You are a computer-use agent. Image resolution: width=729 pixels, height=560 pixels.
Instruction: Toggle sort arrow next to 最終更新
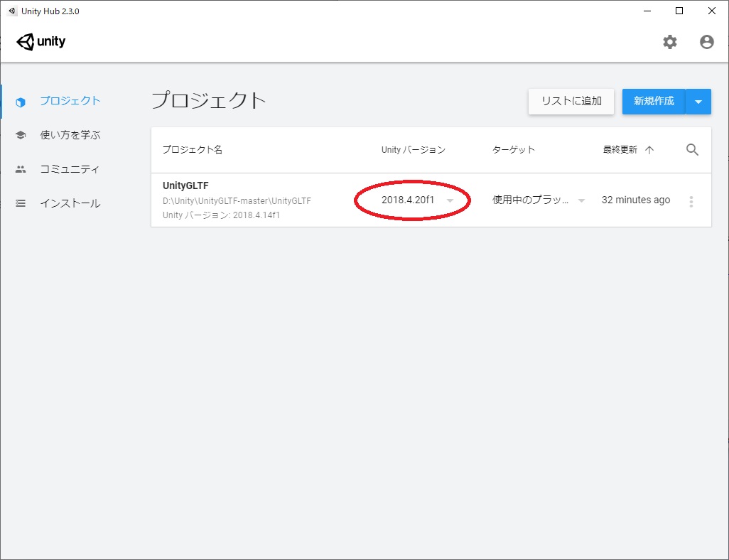click(649, 150)
